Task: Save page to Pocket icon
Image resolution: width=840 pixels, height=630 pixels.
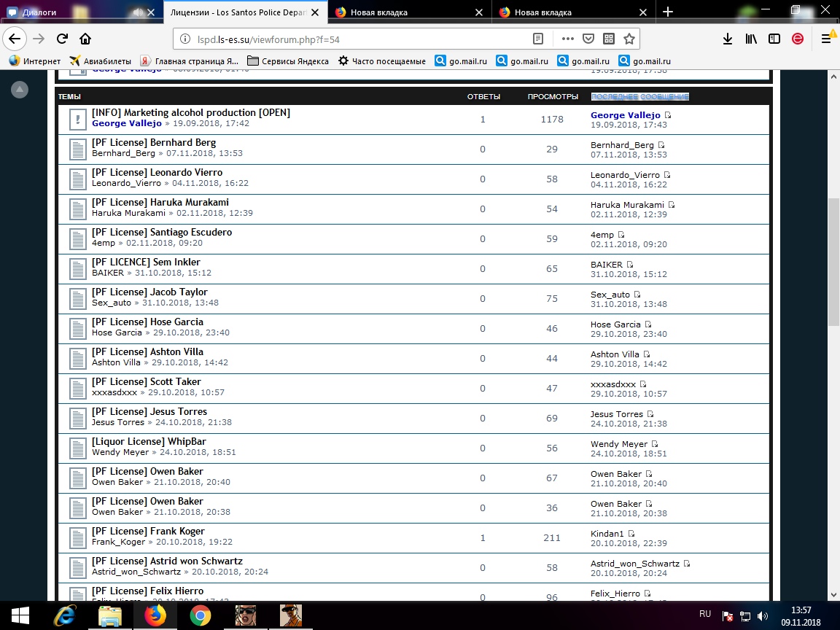Action: (x=588, y=39)
